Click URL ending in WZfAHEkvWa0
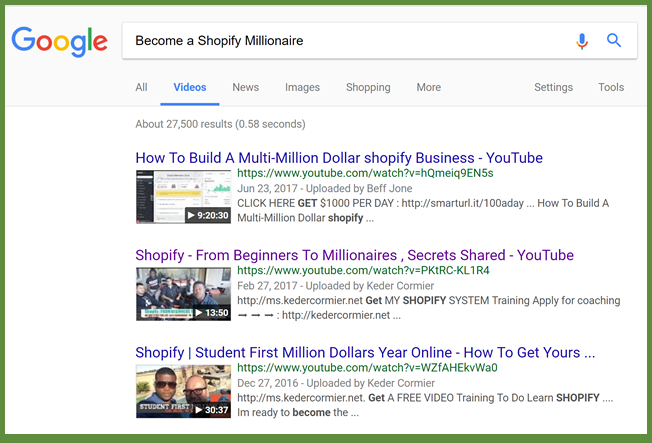The width and height of the screenshot is (652, 443). coord(367,368)
